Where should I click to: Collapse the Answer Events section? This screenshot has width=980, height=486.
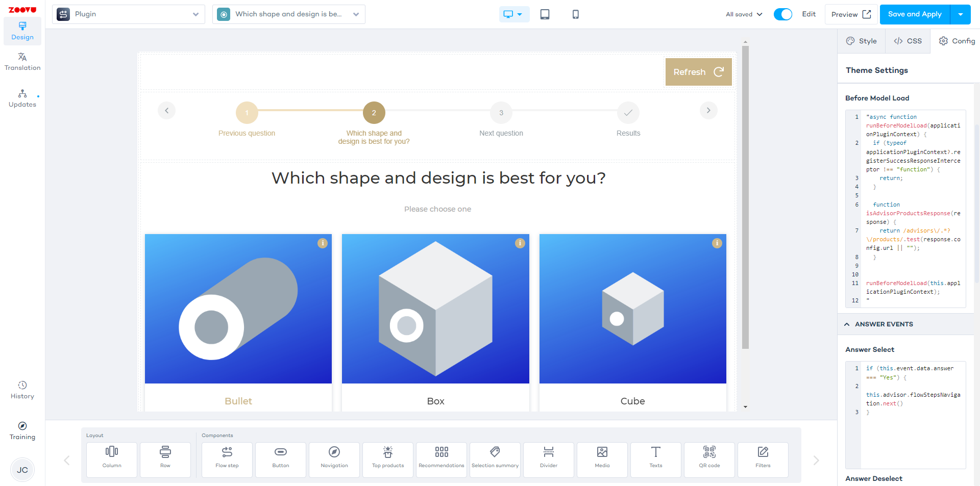click(847, 324)
